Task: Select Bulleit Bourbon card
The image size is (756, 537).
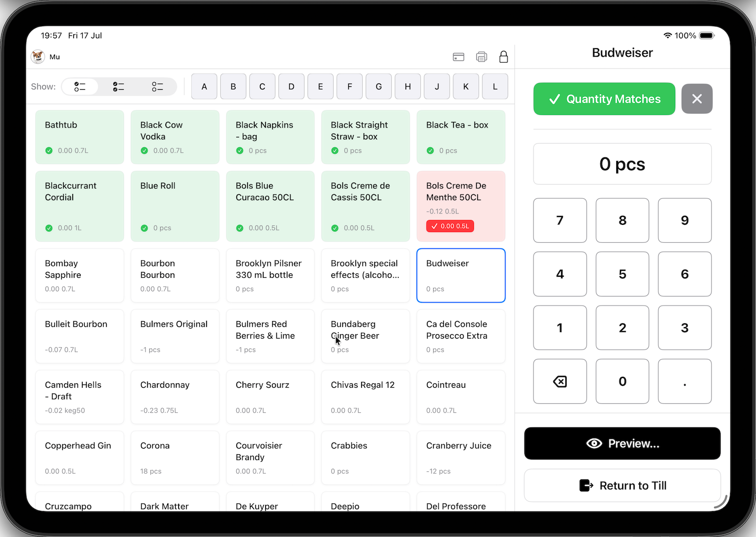Action: click(80, 336)
